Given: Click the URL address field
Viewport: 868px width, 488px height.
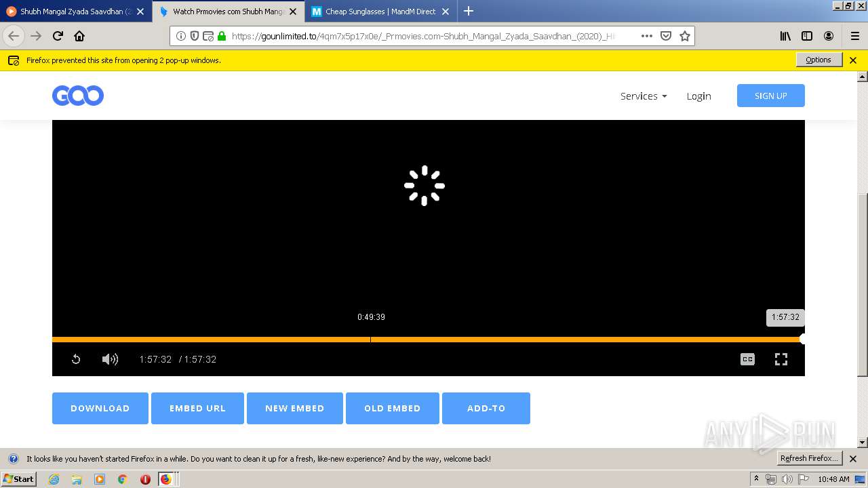Looking at the screenshot, I should point(424,36).
